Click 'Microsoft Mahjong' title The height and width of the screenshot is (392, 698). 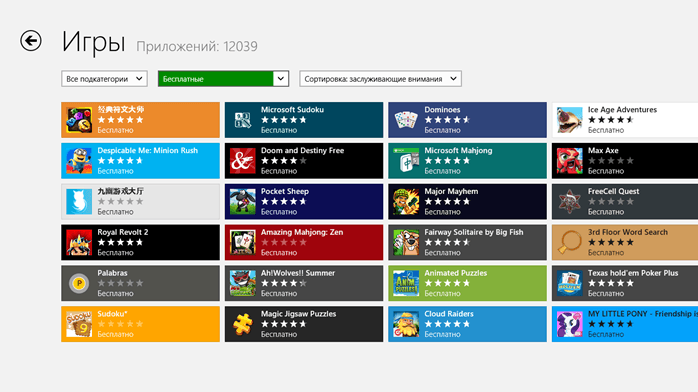tap(458, 150)
